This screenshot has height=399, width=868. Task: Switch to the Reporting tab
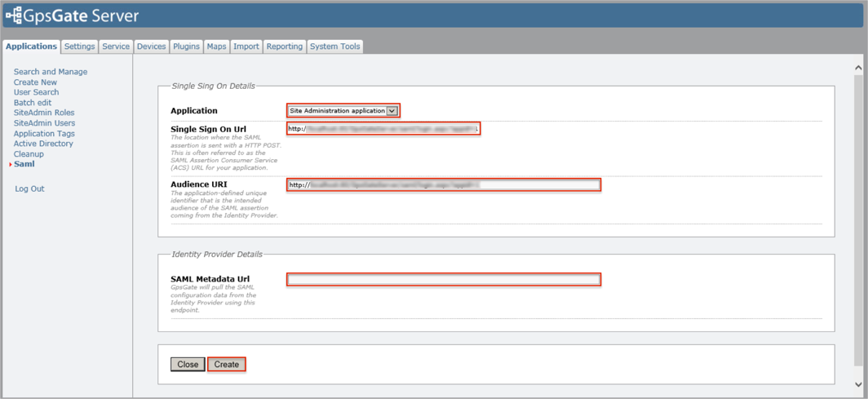284,47
